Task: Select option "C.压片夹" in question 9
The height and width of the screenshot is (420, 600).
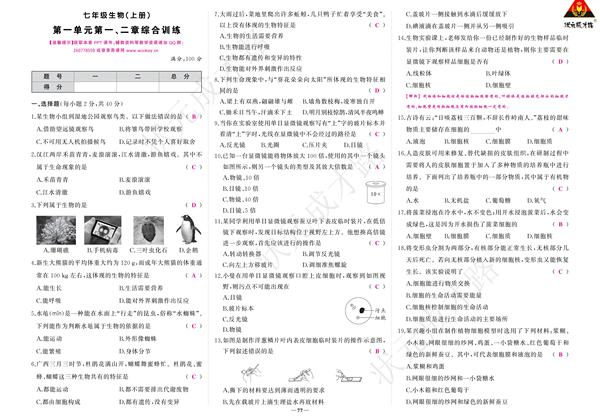Action: tap(314, 145)
